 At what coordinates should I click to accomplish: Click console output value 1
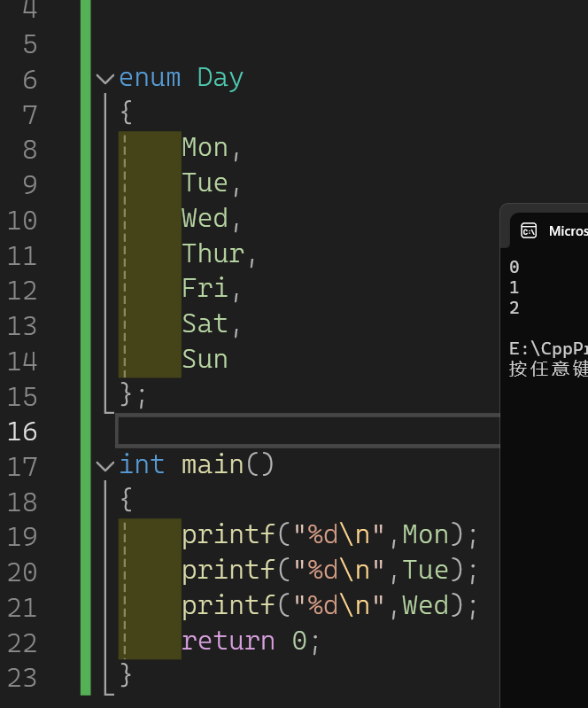[514, 288]
